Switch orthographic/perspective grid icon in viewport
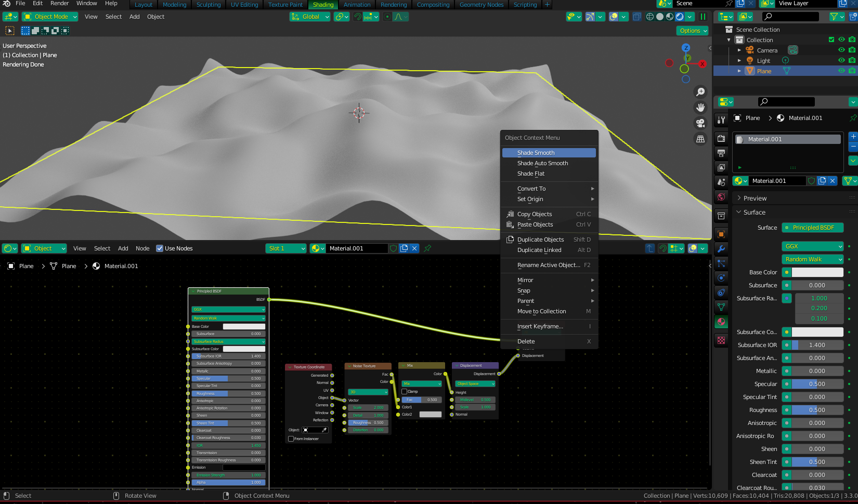The height and width of the screenshot is (504, 858). click(700, 139)
